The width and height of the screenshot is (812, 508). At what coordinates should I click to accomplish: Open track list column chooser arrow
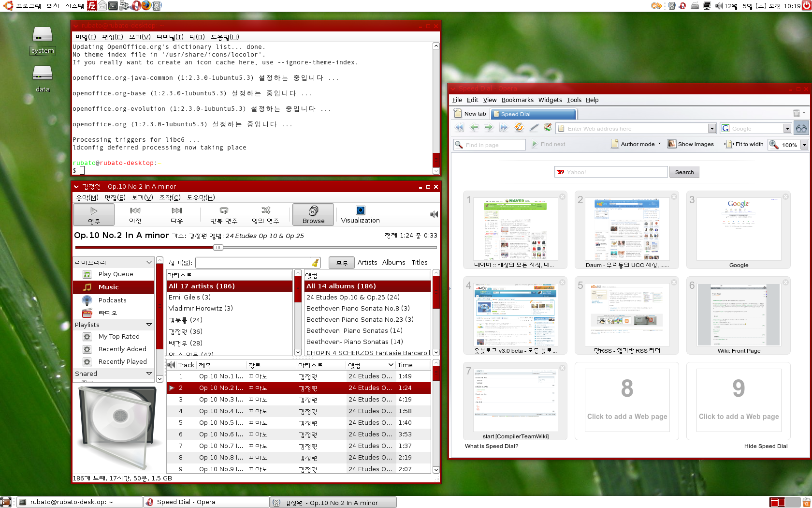tap(391, 365)
